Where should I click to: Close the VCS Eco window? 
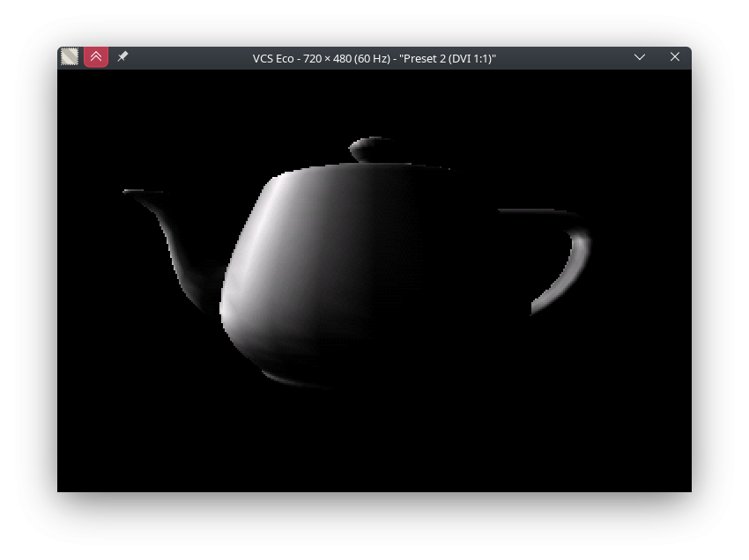click(x=674, y=57)
